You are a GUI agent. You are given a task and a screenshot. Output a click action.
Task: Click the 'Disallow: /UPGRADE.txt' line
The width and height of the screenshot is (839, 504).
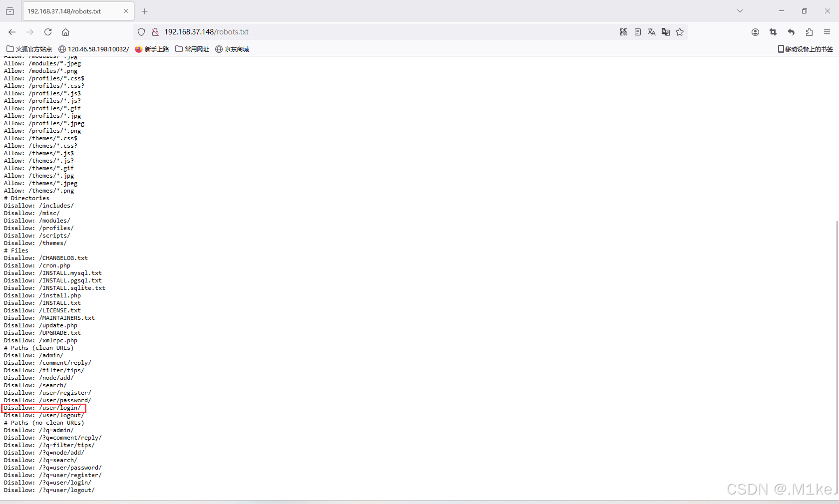pyautogui.click(x=42, y=333)
